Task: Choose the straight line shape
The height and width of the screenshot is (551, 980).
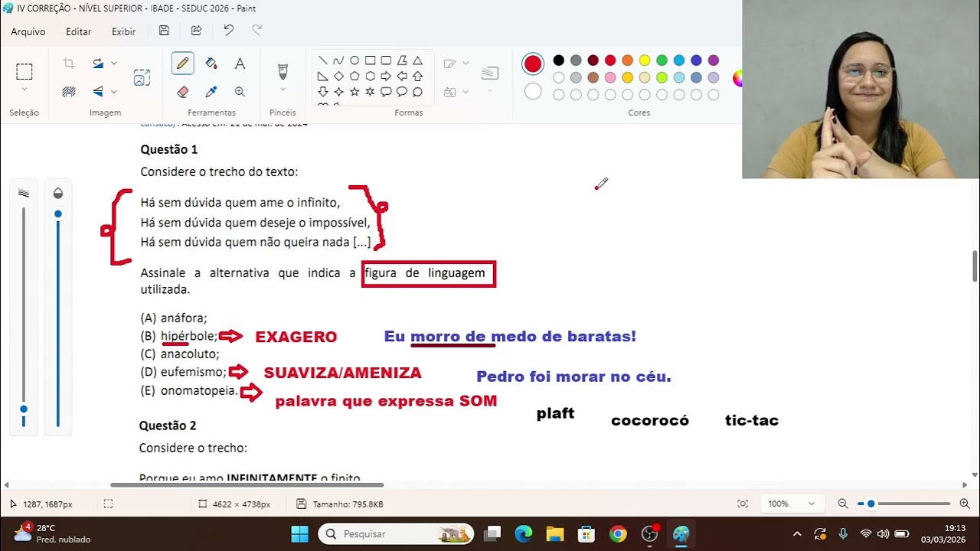Action: pyautogui.click(x=322, y=60)
